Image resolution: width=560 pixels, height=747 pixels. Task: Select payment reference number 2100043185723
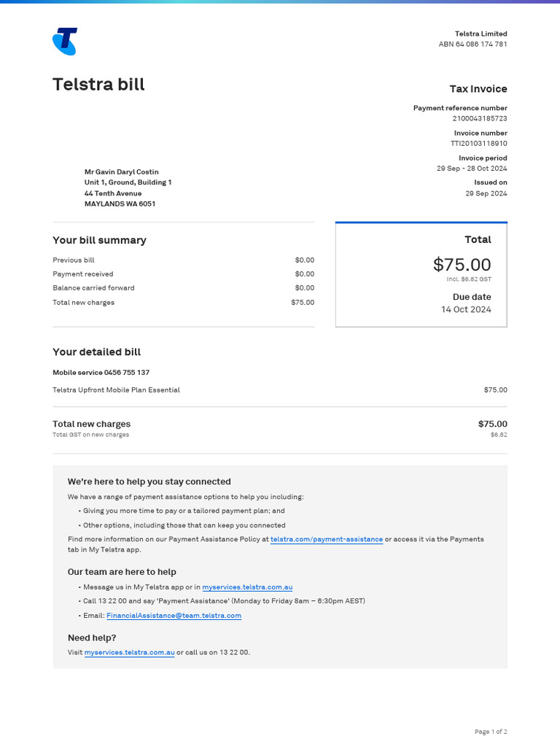point(479,118)
